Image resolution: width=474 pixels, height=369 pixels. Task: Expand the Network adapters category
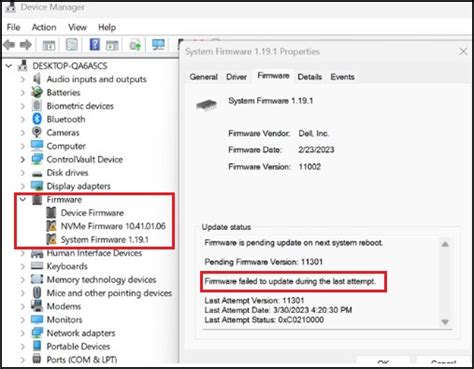click(x=23, y=333)
